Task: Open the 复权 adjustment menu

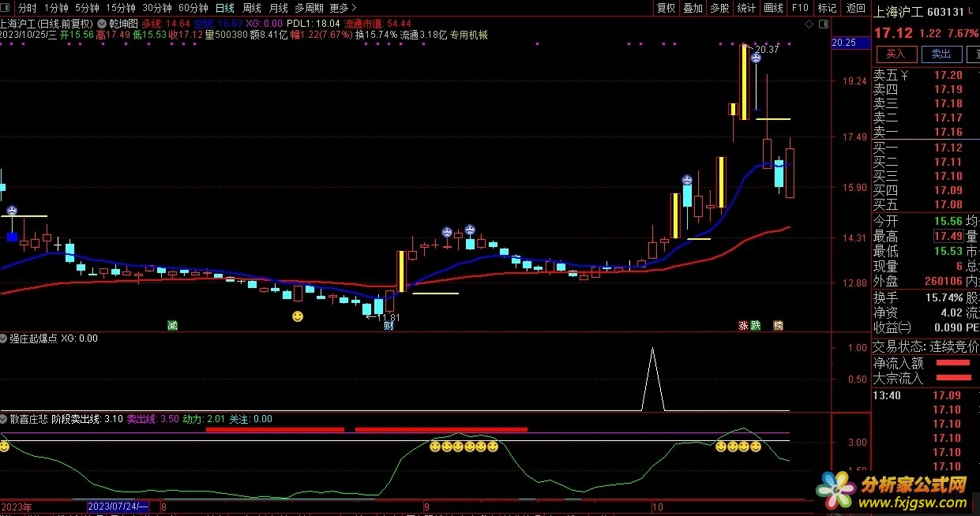Action: [x=666, y=8]
